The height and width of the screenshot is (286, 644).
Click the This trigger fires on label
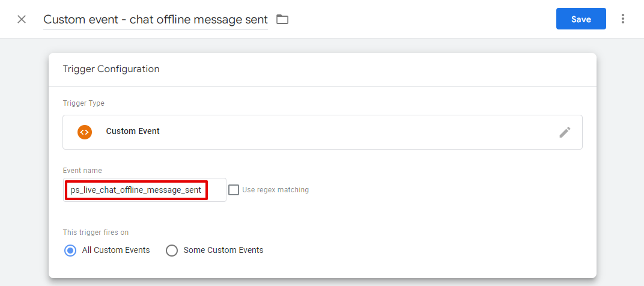pyautogui.click(x=96, y=233)
